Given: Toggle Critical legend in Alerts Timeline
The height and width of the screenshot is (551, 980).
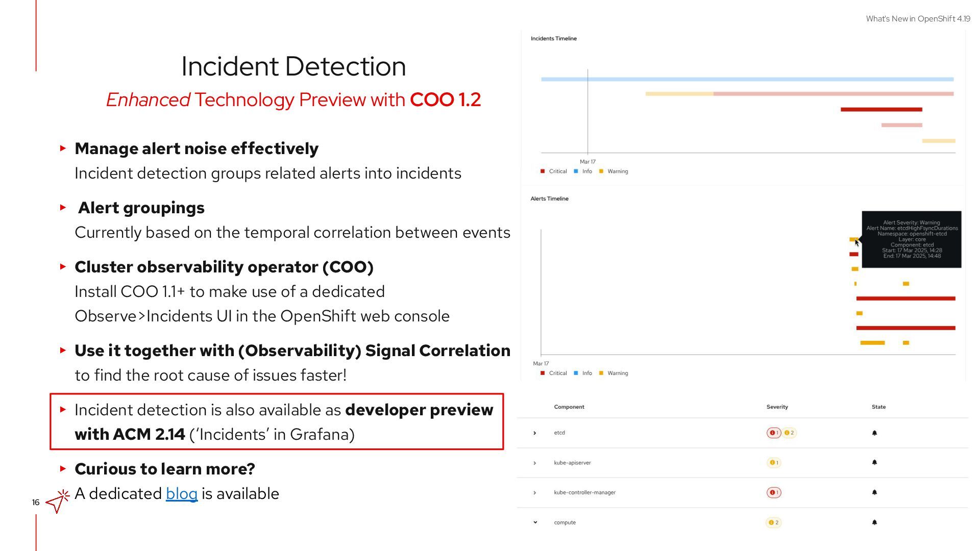Looking at the screenshot, I should pos(554,373).
